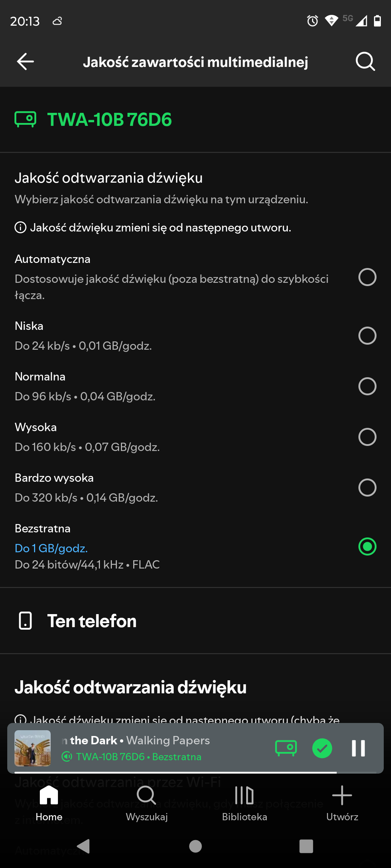This screenshot has height=868, width=391.
Task: Pause the current track
Action: [x=358, y=748]
